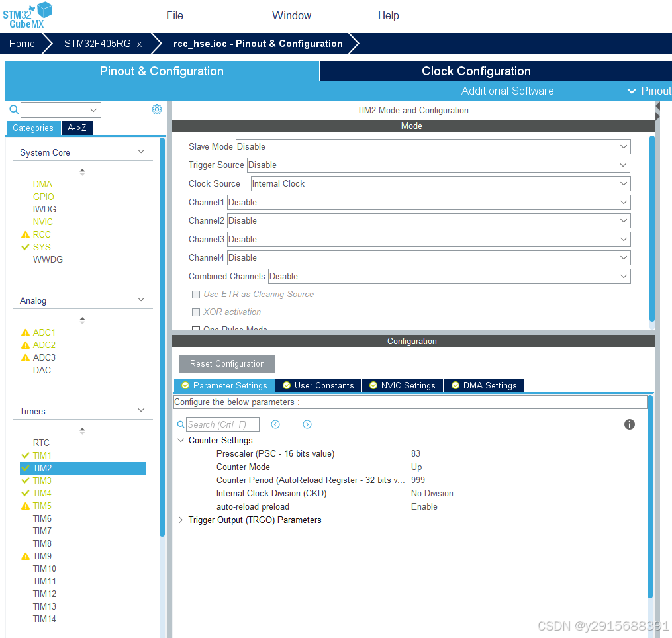Click the NVIC Settings status check icon

[373, 385]
